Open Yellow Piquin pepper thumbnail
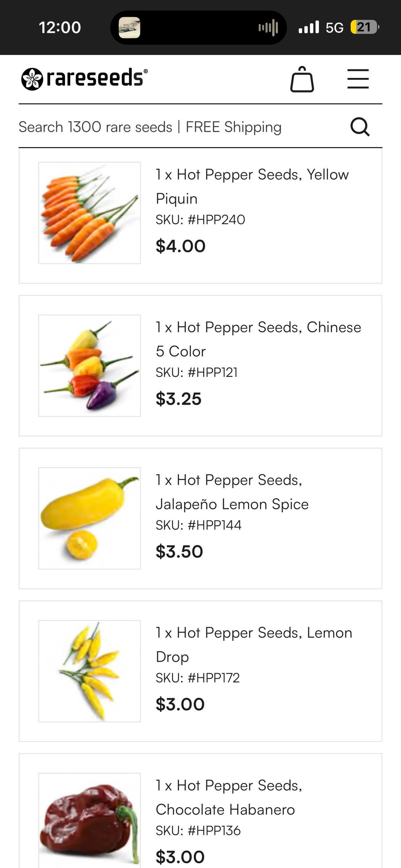This screenshot has height=868, width=401. (x=89, y=213)
